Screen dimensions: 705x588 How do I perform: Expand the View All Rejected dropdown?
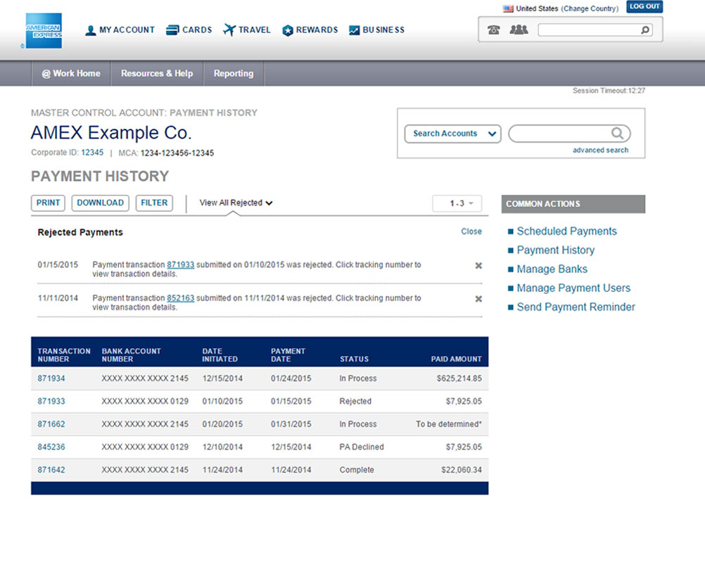236,203
